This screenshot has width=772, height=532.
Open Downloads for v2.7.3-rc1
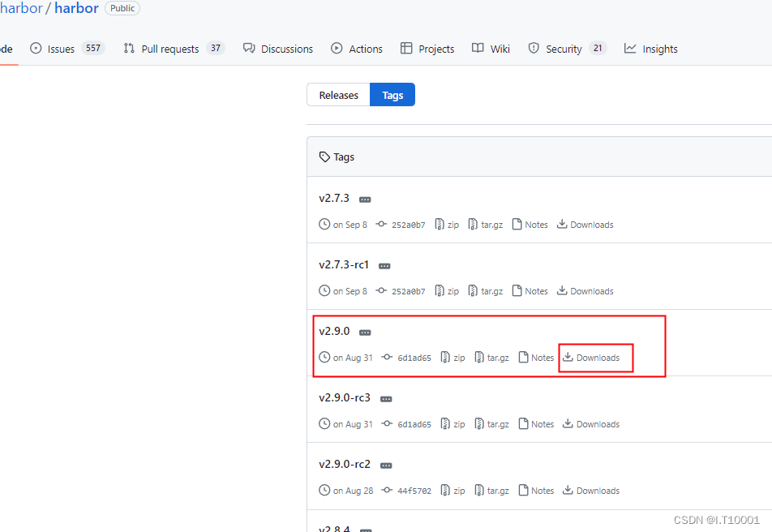pyautogui.click(x=585, y=291)
